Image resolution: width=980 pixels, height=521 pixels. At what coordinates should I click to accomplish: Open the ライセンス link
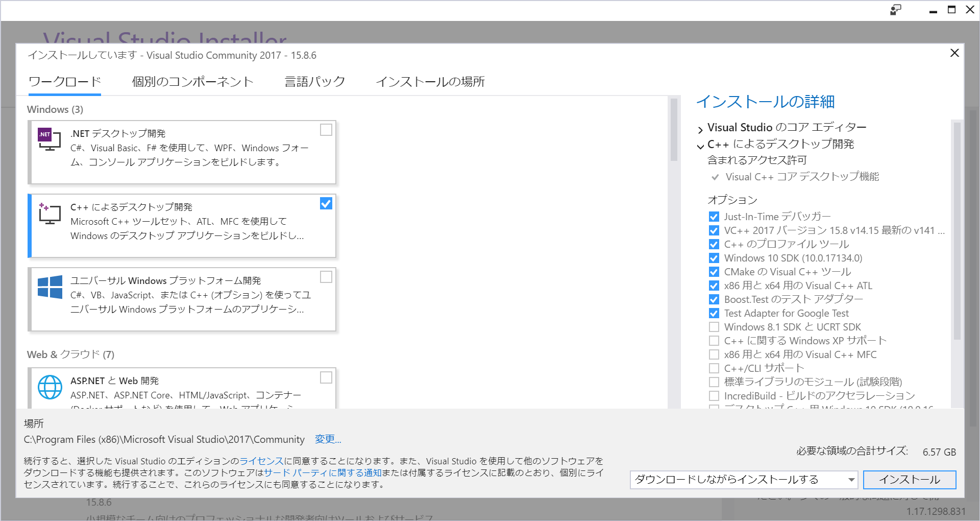point(261,461)
